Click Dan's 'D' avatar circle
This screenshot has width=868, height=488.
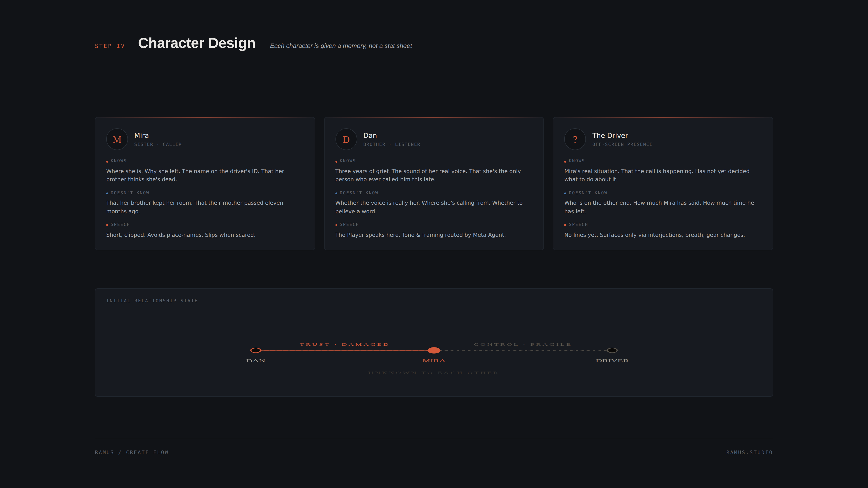[346, 139]
